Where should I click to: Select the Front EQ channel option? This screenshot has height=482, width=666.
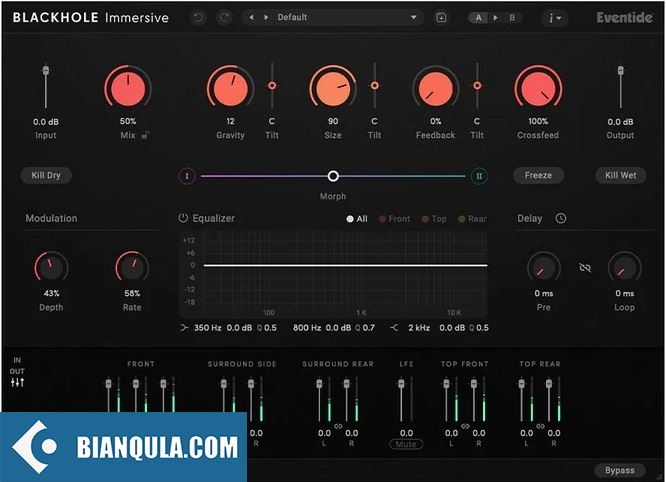[395, 219]
